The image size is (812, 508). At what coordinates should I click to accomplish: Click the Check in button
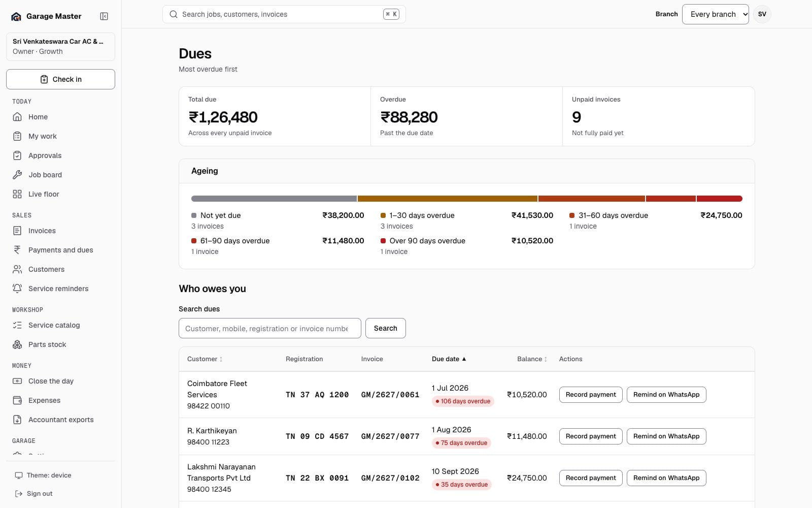click(x=60, y=79)
